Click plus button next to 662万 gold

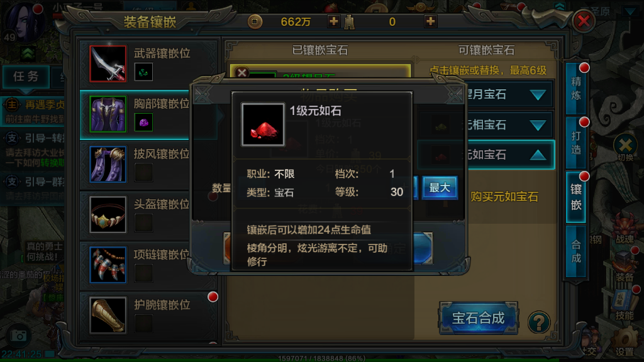click(x=333, y=21)
